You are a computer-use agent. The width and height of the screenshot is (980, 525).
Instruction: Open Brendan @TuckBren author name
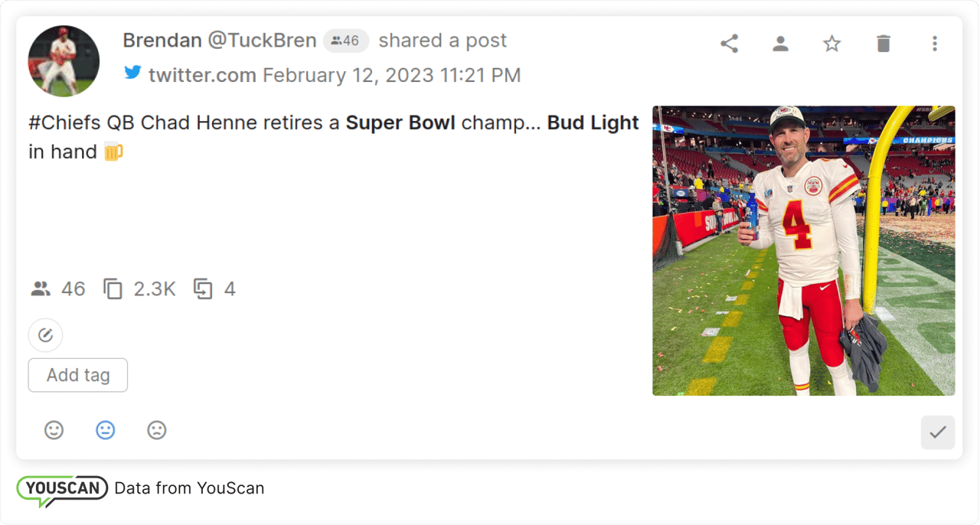click(x=220, y=41)
